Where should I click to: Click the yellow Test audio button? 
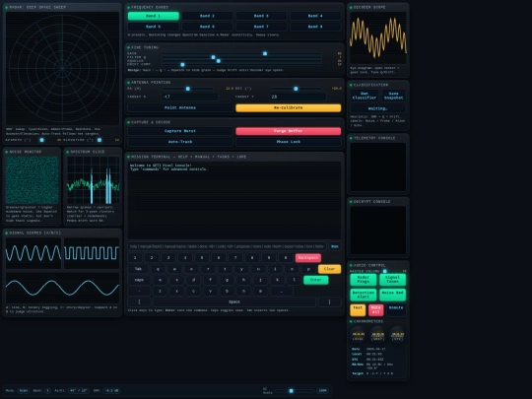[358, 309]
